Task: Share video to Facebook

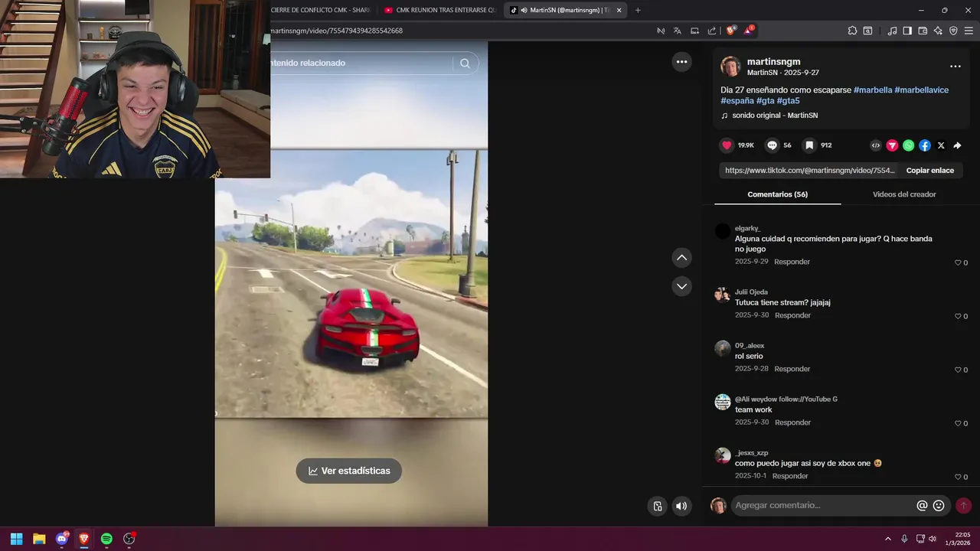Action: (x=925, y=145)
